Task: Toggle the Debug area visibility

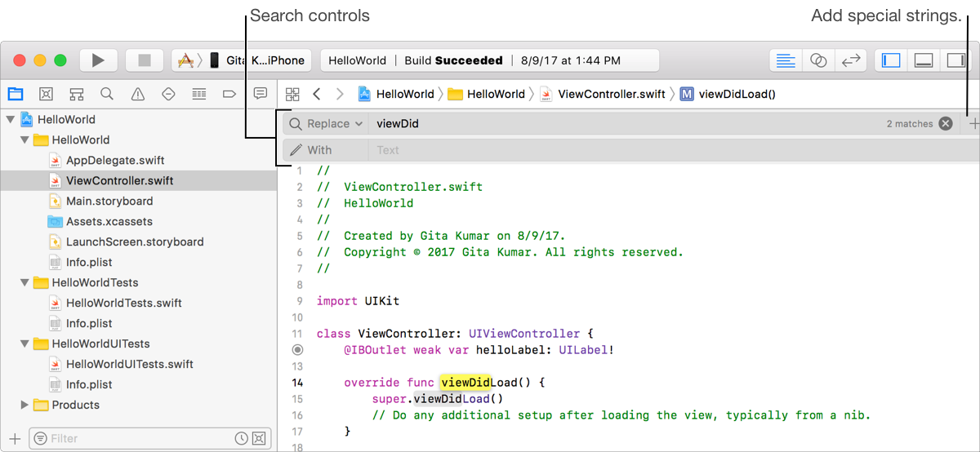Action: pos(923,60)
